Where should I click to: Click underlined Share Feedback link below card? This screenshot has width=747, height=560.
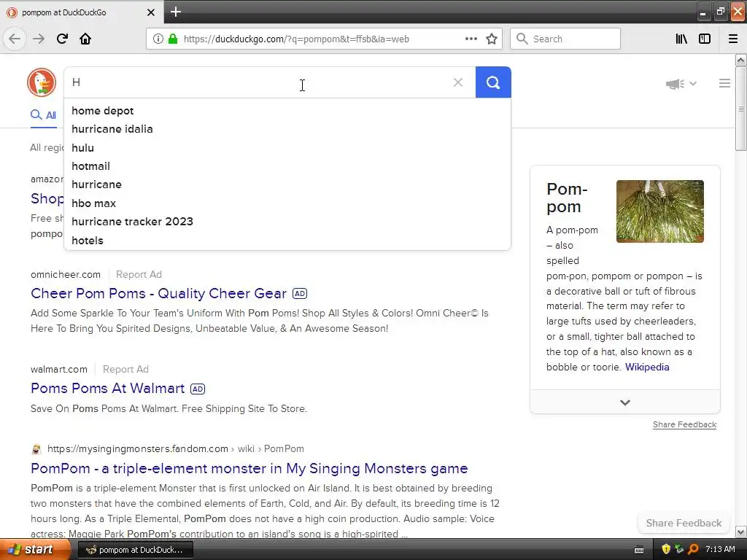684,424
